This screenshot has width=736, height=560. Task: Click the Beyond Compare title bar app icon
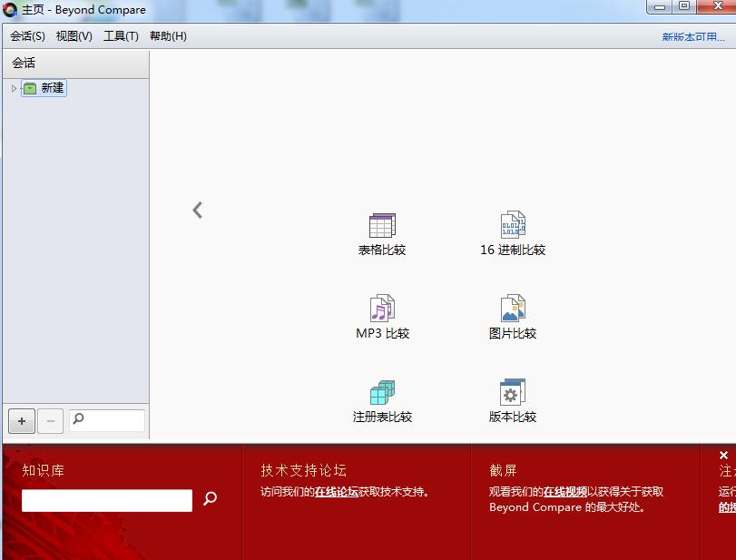click(x=10, y=9)
